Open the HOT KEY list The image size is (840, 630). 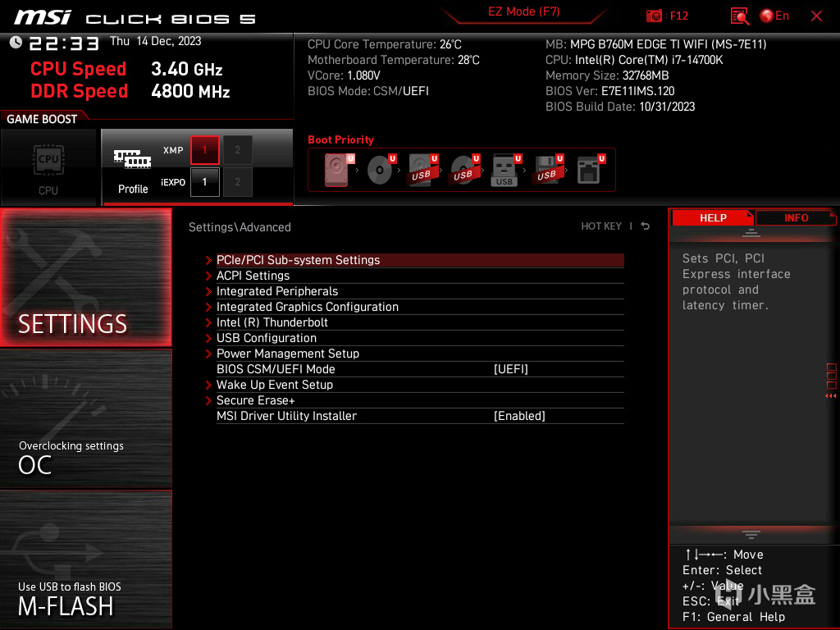click(x=601, y=226)
